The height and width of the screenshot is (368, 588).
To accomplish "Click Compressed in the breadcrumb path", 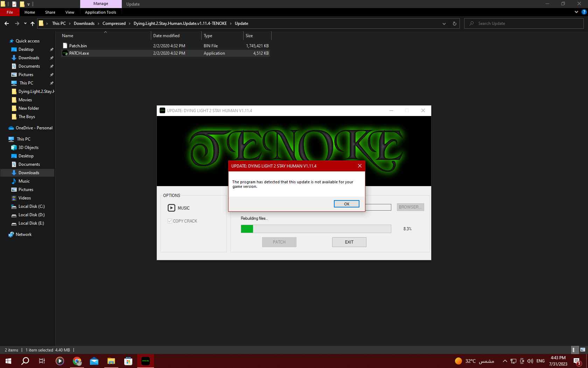I will (x=114, y=23).
